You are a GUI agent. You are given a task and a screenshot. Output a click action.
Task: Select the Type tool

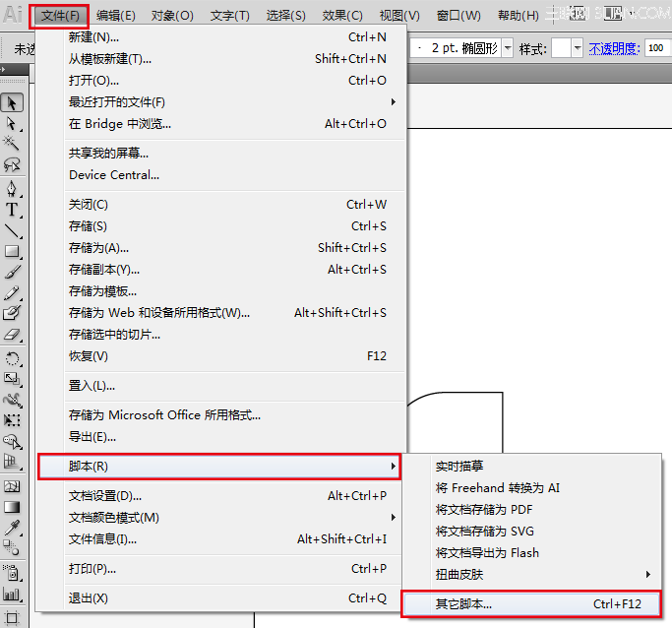click(12, 210)
